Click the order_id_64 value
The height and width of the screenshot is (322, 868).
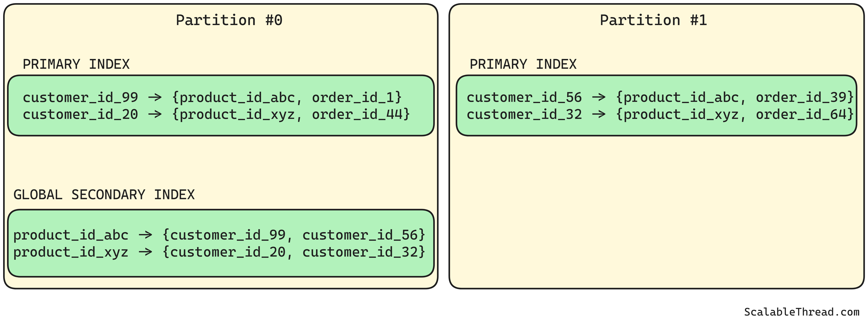pyautogui.click(x=804, y=115)
